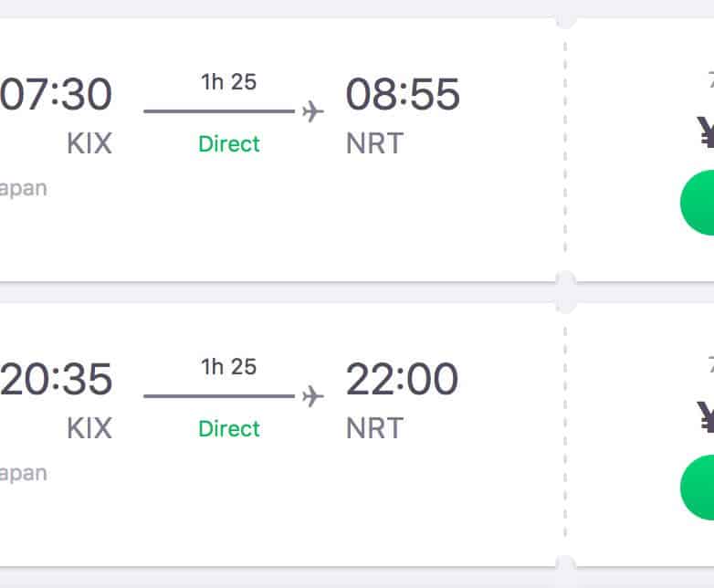Click the KIX airport code on the second flight
Viewport: 714px width, 588px height.
[x=89, y=428]
